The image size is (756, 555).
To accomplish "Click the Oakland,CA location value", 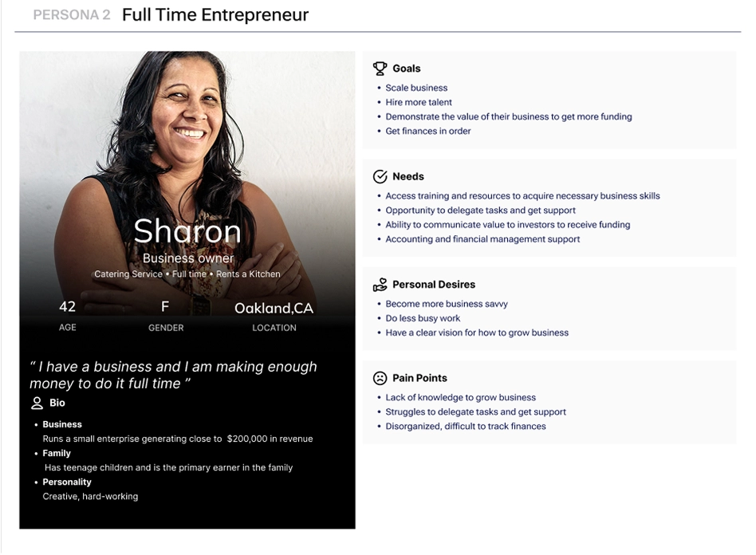I will (x=274, y=308).
